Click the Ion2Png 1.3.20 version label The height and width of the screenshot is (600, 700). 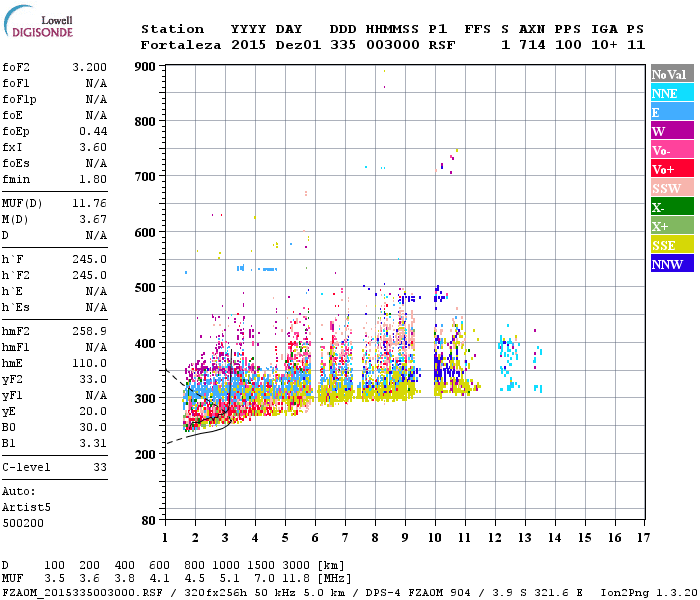coord(649,593)
